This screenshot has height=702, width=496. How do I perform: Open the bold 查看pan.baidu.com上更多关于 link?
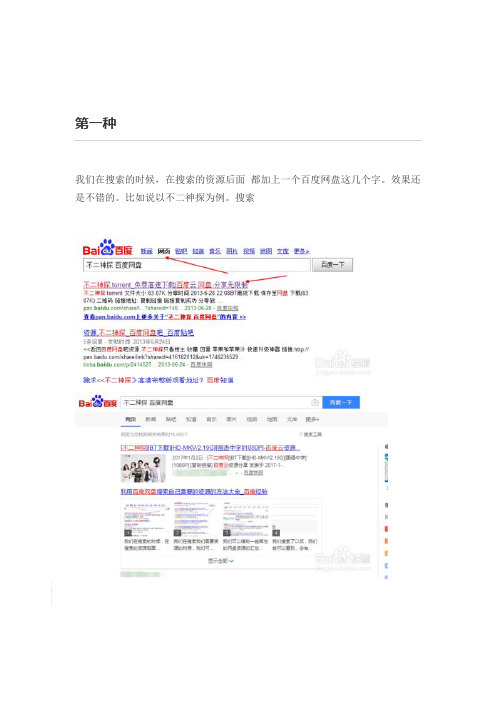click(x=164, y=317)
